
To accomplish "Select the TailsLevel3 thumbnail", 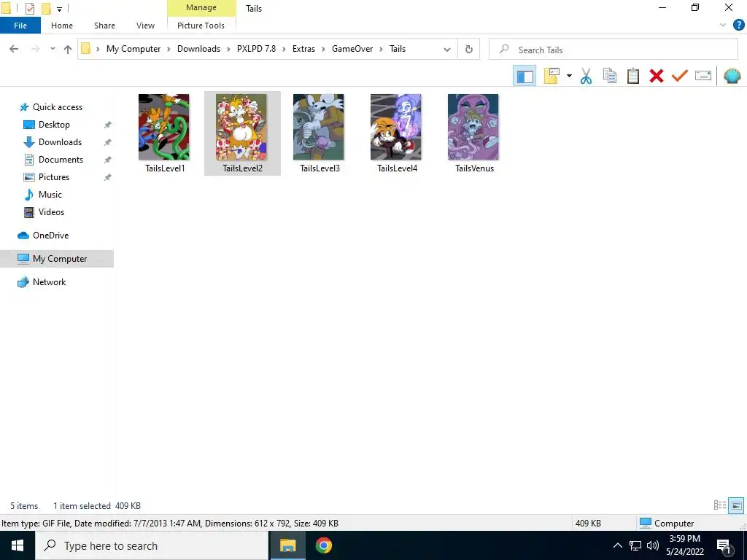I will pyautogui.click(x=319, y=127).
